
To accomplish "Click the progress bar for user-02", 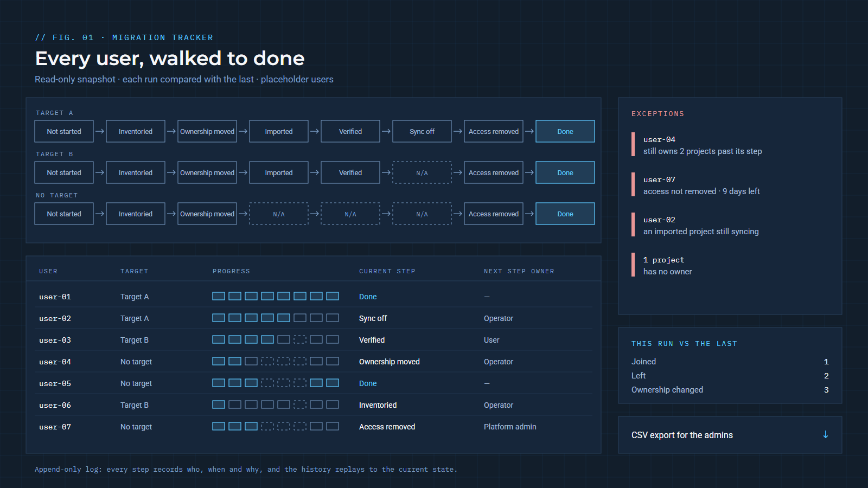I will [276, 318].
